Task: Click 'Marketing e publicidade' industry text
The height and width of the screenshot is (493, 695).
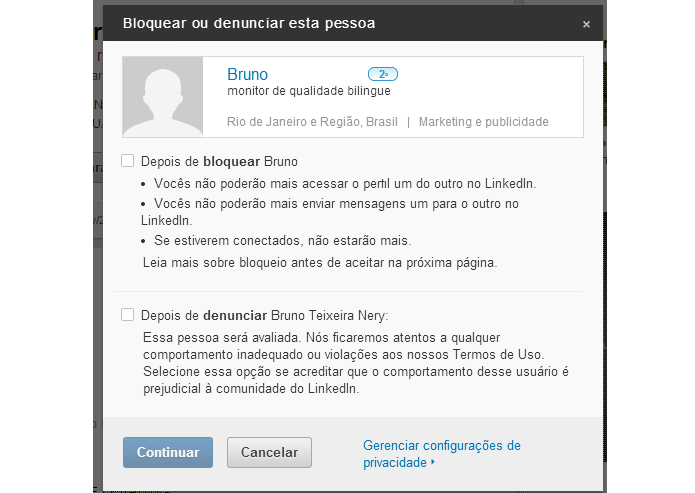Action: pos(484,121)
